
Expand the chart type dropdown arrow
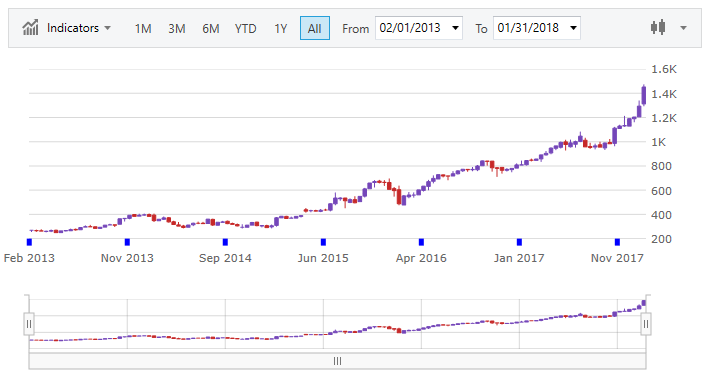(x=684, y=28)
